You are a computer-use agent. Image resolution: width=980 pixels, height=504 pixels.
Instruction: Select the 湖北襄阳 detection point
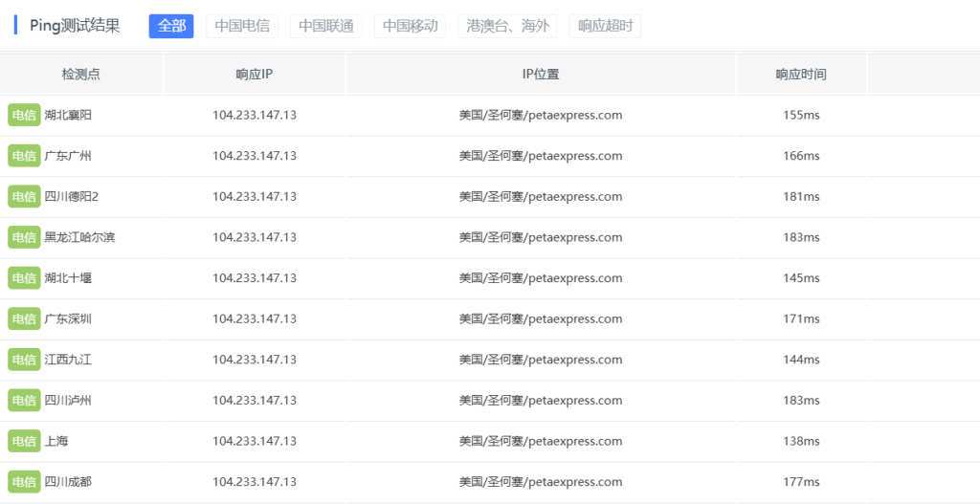pyautogui.click(x=68, y=115)
